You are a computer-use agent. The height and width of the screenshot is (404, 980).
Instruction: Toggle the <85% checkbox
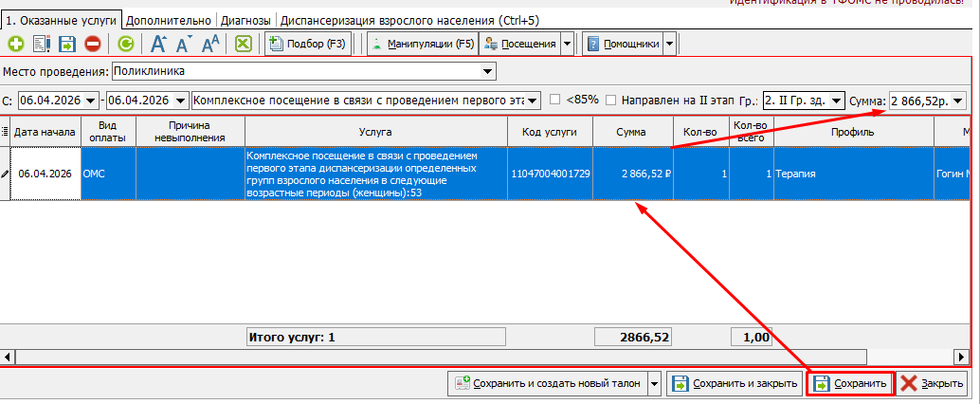pyautogui.click(x=555, y=100)
